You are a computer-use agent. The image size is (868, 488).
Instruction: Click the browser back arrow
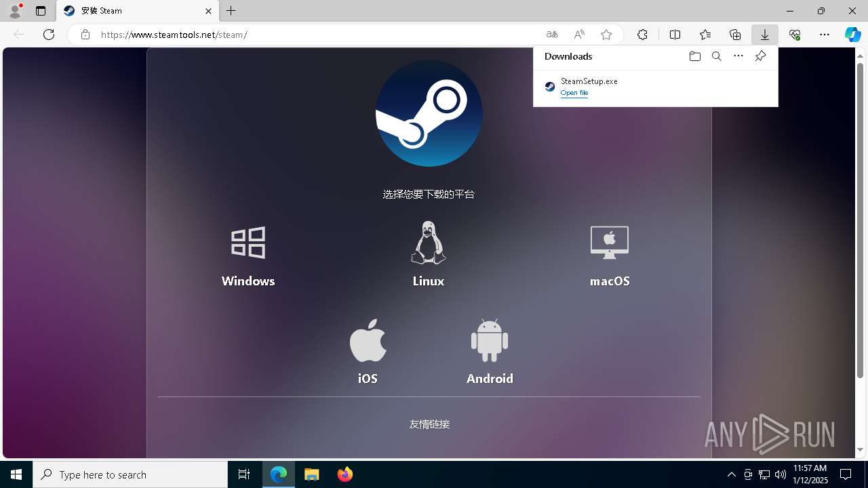tap(19, 35)
